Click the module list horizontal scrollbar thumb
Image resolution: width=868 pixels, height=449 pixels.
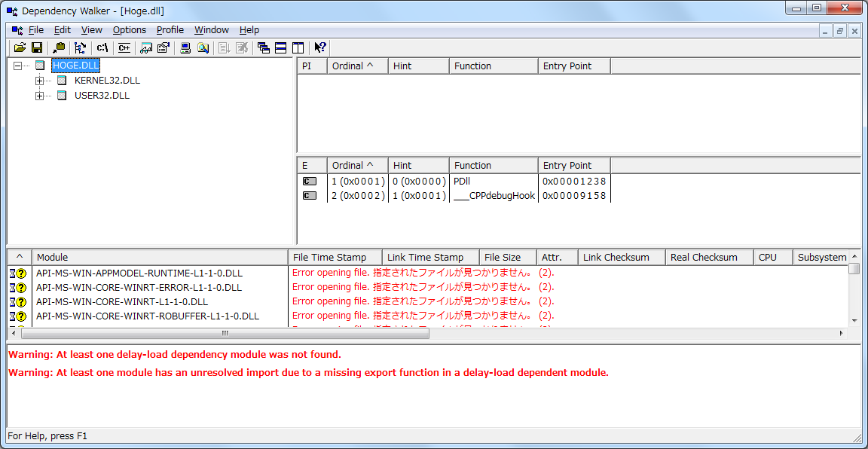pyautogui.click(x=225, y=334)
